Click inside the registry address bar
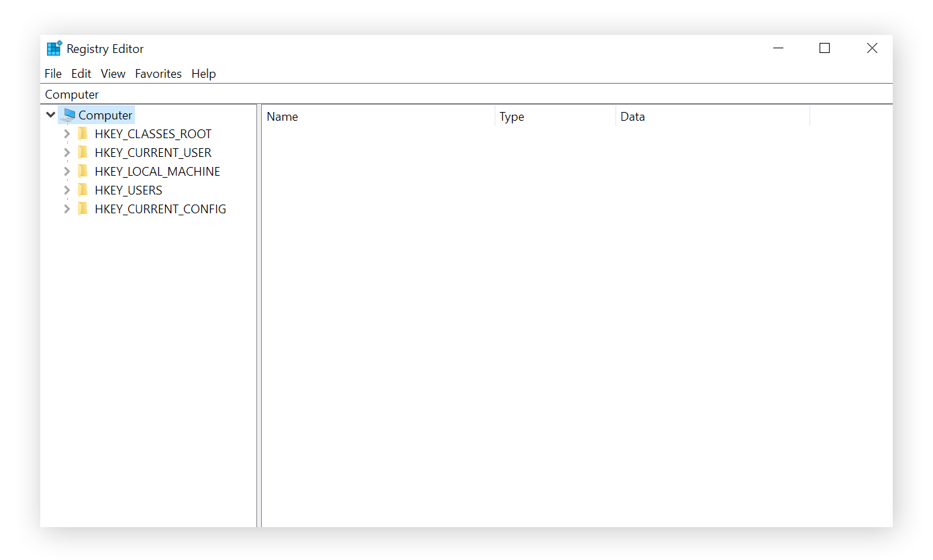The width and height of the screenshot is (933, 560). [268, 94]
